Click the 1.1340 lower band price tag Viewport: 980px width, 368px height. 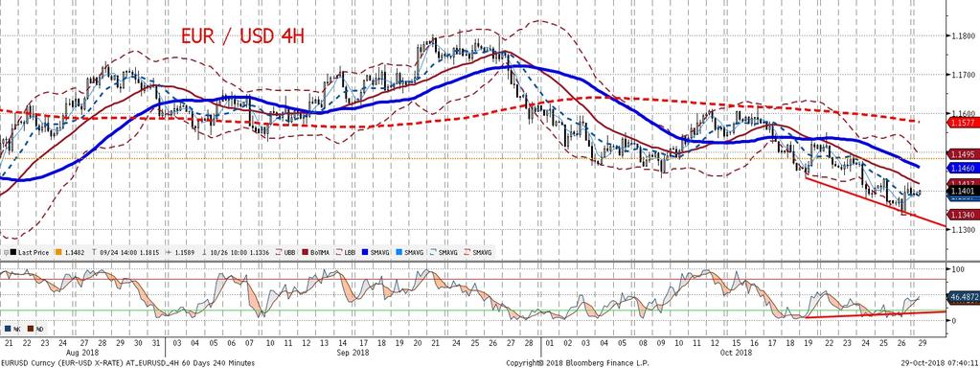point(963,215)
